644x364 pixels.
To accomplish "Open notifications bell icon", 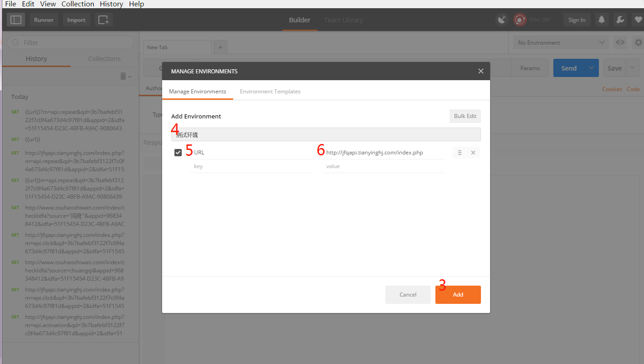I will (602, 20).
